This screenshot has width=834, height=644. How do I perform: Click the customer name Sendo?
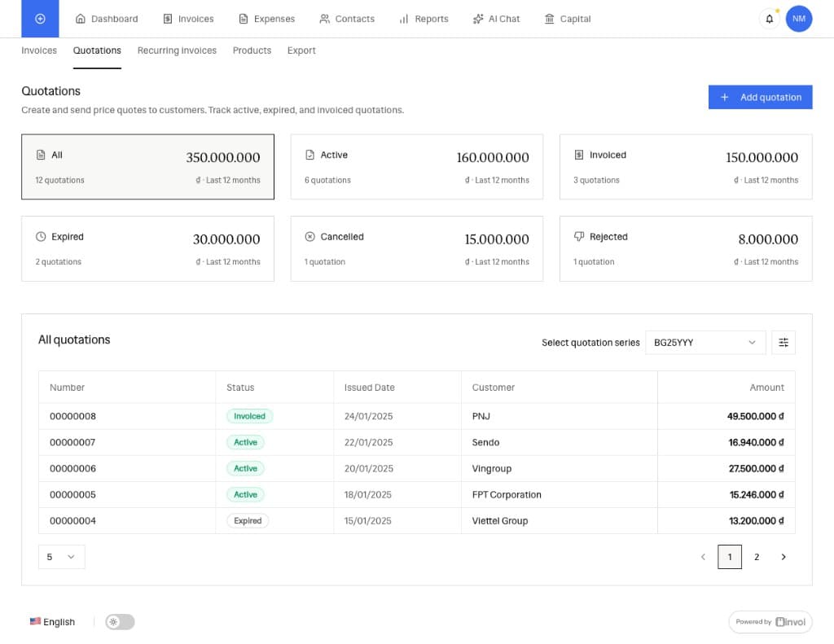point(485,442)
